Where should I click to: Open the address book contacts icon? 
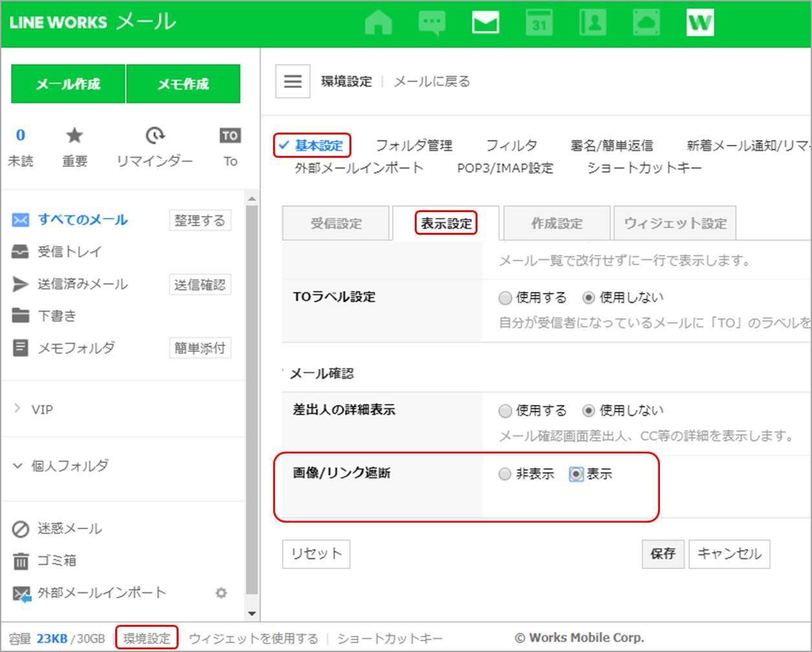[x=592, y=23]
